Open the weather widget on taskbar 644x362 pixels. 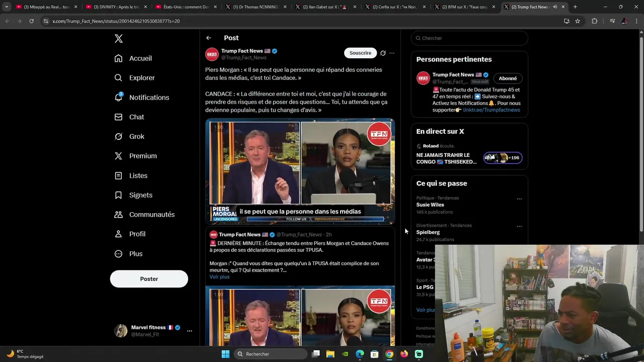(25, 354)
